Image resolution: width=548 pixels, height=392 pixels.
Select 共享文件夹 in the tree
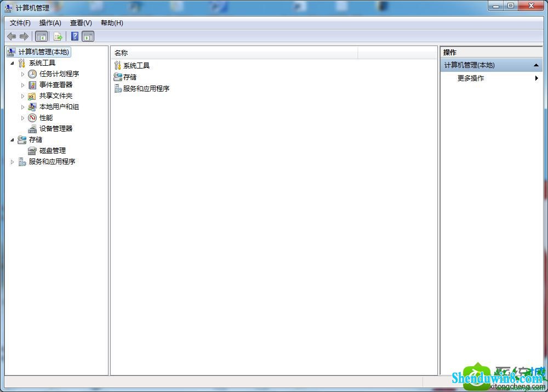56,96
